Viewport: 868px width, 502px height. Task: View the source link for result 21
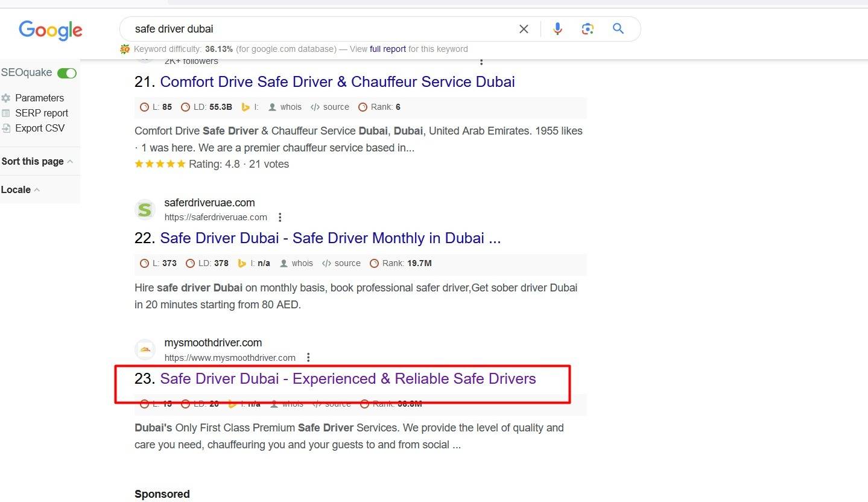(x=330, y=107)
